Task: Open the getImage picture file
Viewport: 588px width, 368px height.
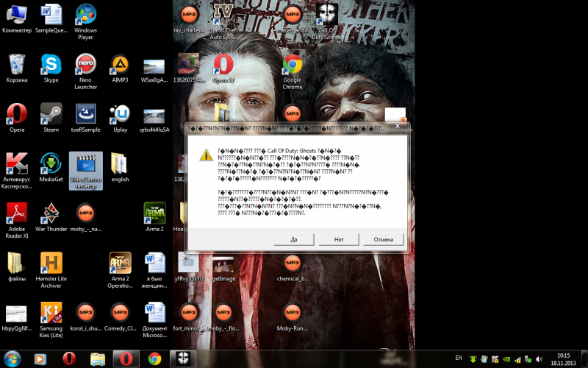Action: pos(223,269)
